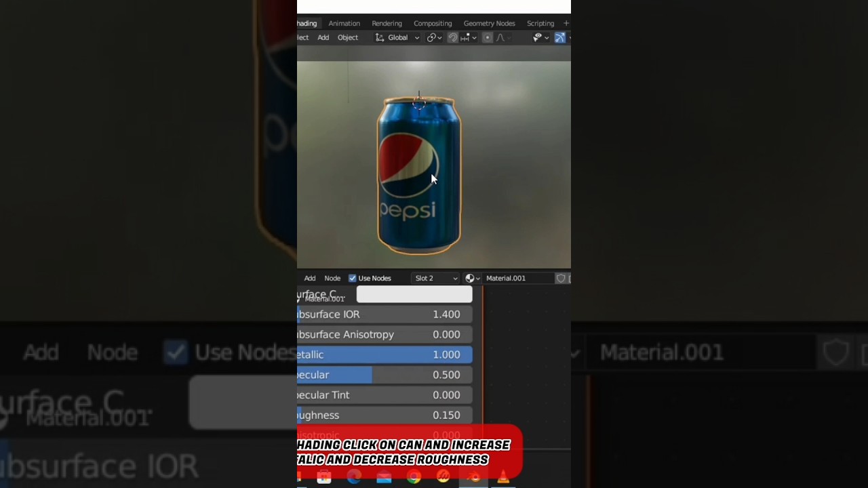Open the Mail app from the taskbar
The height and width of the screenshot is (488, 868).
(x=384, y=478)
